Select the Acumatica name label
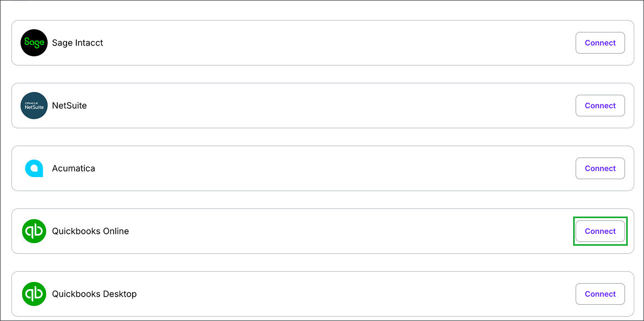This screenshot has height=321, width=644. (x=74, y=168)
